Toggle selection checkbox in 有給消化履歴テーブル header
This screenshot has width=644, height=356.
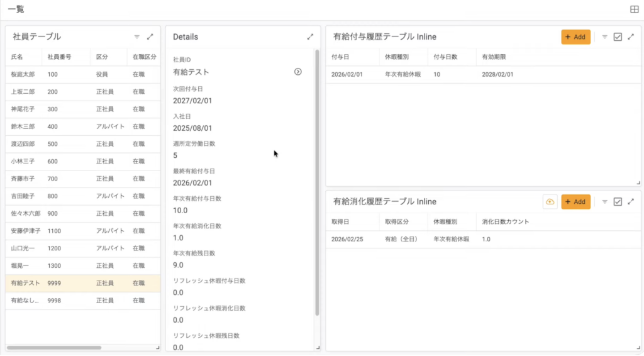click(x=618, y=202)
